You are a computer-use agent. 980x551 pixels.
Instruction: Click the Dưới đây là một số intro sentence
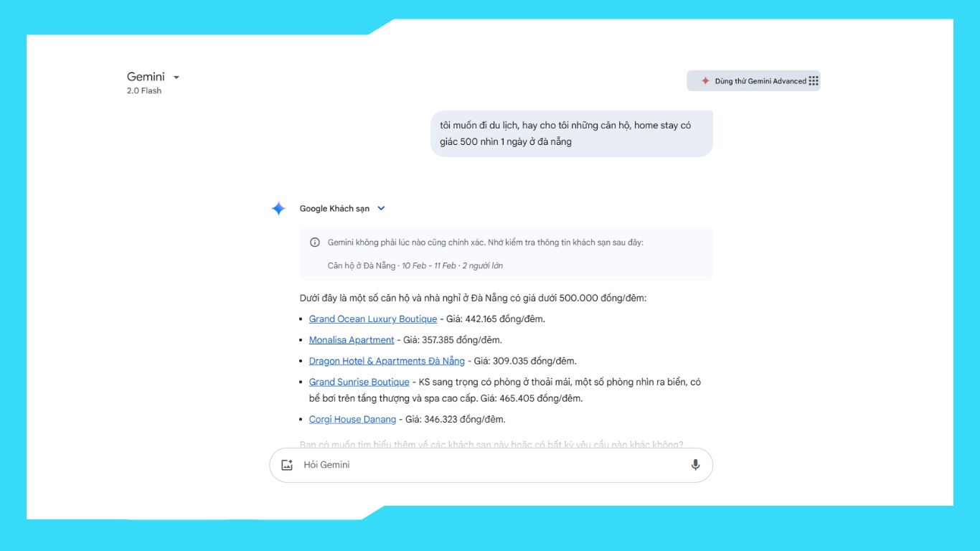473,298
